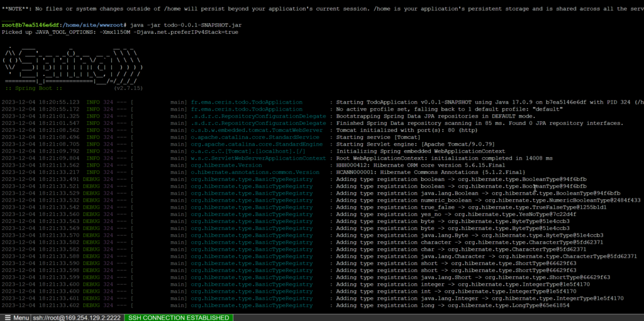Click 'Starting service [Tomcat]' message
The height and width of the screenshot is (321, 644).
(x=378, y=137)
